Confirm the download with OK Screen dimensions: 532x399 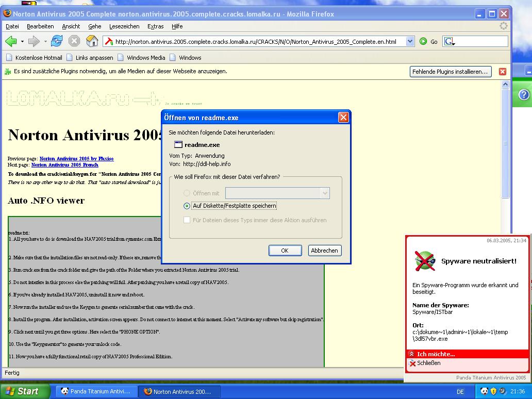pos(285,251)
